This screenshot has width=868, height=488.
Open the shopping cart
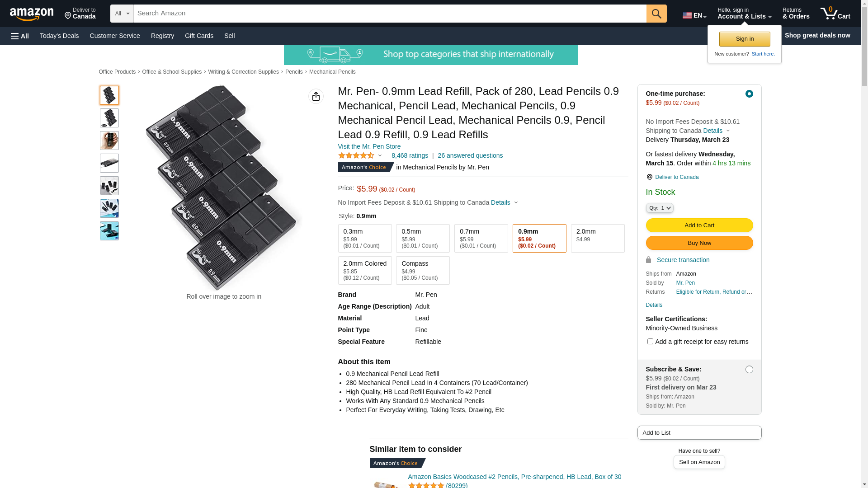click(835, 14)
